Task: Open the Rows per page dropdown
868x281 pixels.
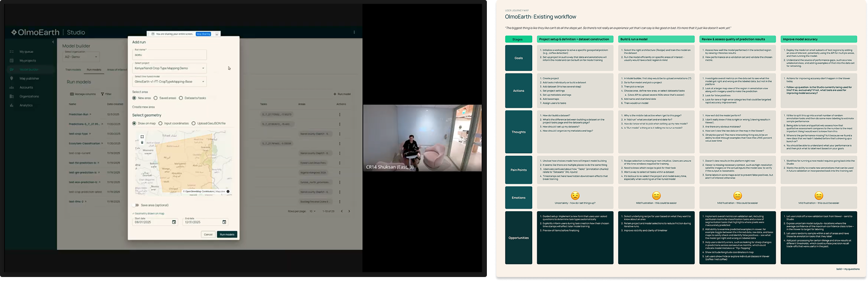Action: 312,211
